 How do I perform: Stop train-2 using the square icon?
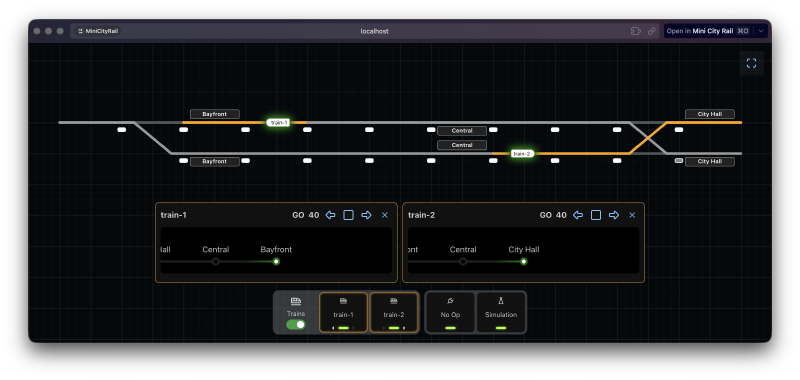tap(596, 215)
